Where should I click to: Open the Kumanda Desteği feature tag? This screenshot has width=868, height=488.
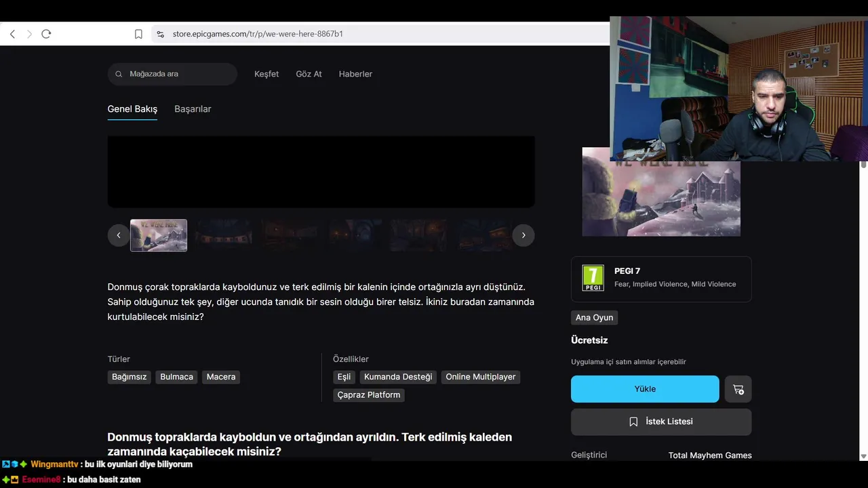click(398, 377)
